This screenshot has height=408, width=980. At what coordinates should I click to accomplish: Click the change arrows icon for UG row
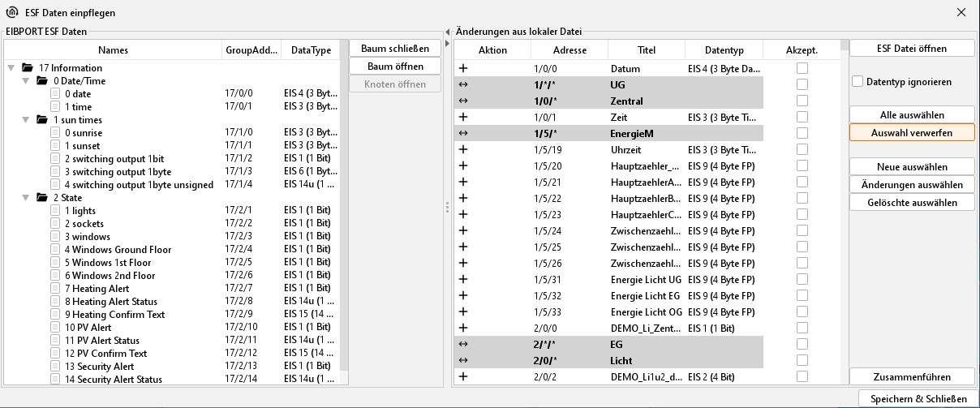pyautogui.click(x=463, y=85)
